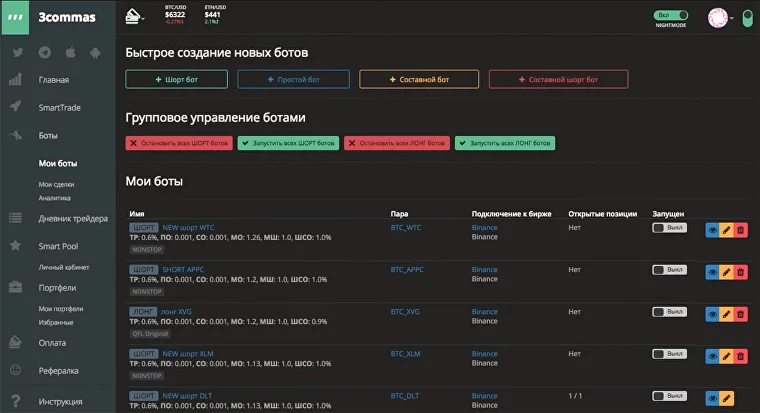Toggle the Nightmode switch
This screenshot has height=413, width=760.
pos(671,15)
